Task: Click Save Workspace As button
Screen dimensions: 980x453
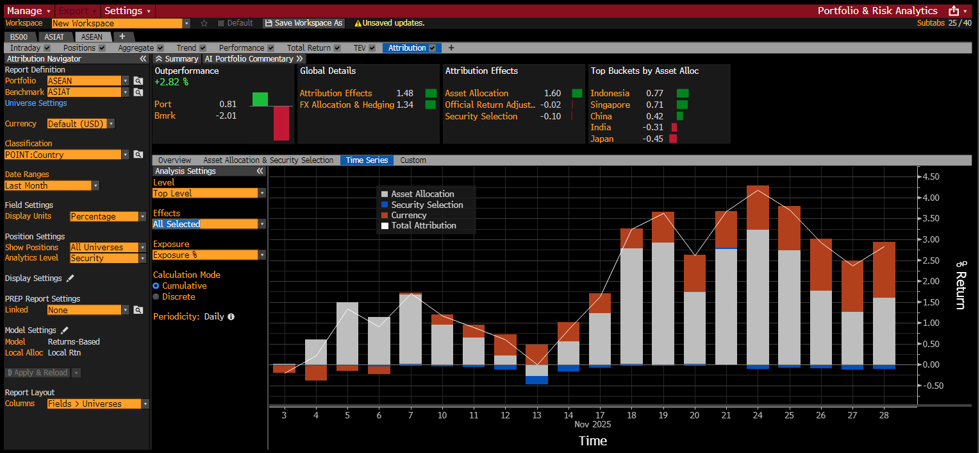Action: pyautogui.click(x=304, y=23)
